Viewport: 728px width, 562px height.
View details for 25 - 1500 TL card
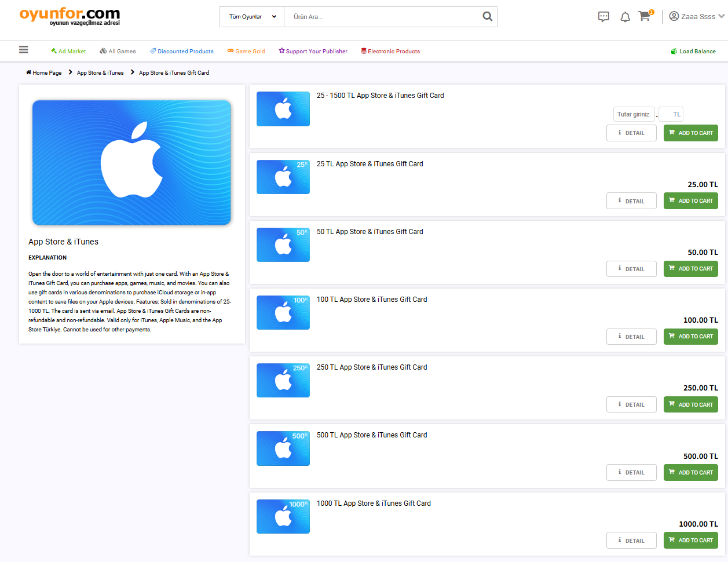(x=631, y=133)
